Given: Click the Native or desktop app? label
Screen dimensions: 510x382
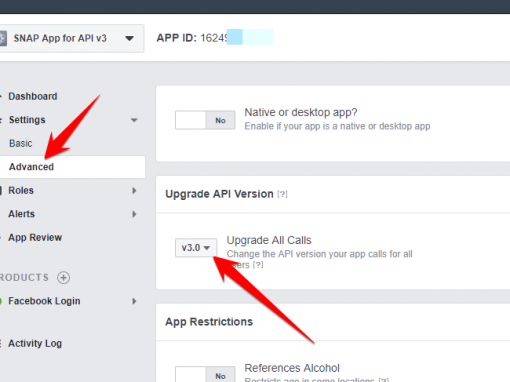Looking at the screenshot, I should click(x=301, y=112).
